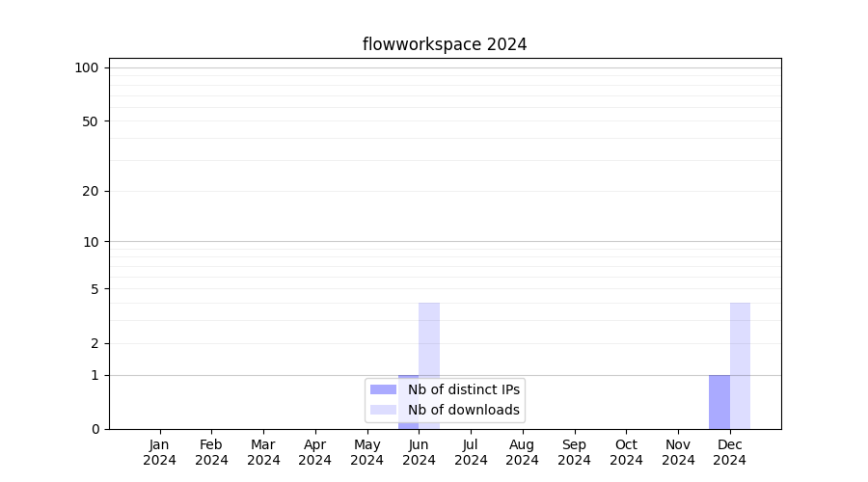This screenshot has height=482, width=868.
Task: Click the y-axis tick label '5'
Action: coord(95,288)
